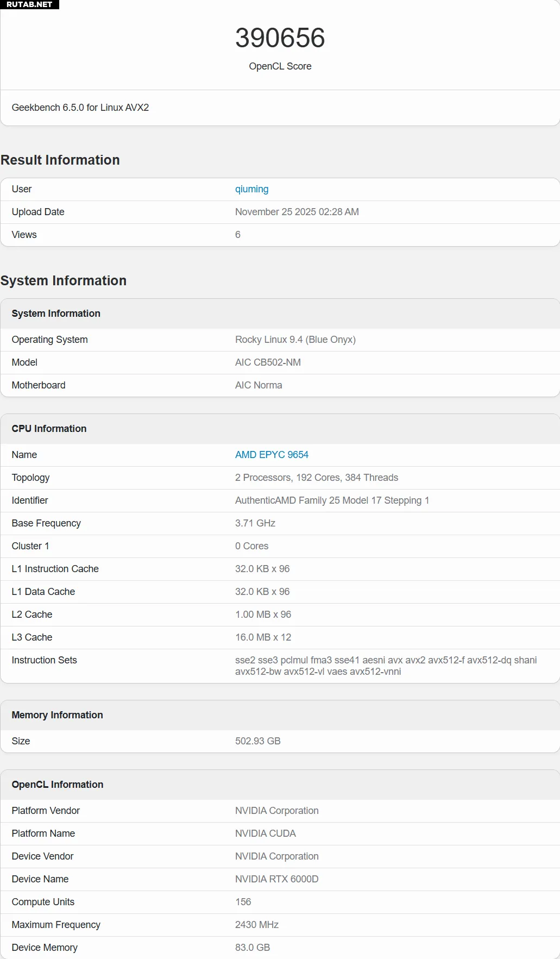This screenshot has width=560, height=959.
Task: Click the Memory Information section header
Action: point(57,715)
